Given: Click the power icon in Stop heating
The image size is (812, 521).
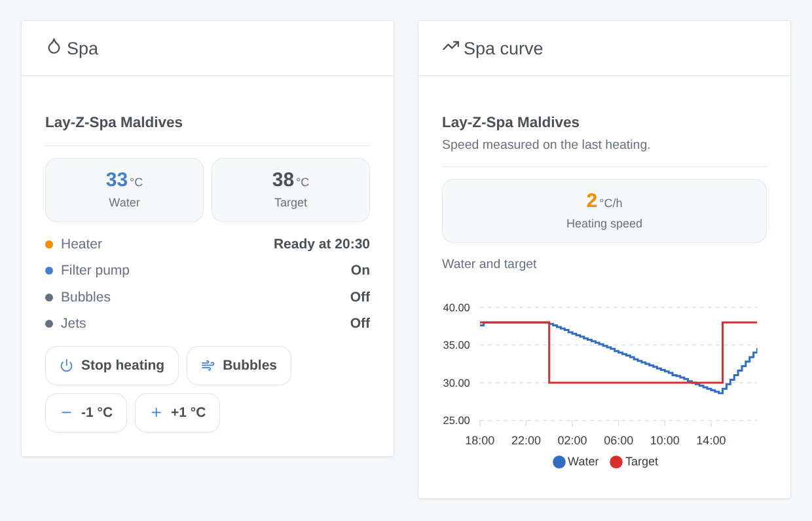Looking at the screenshot, I should point(67,366).
